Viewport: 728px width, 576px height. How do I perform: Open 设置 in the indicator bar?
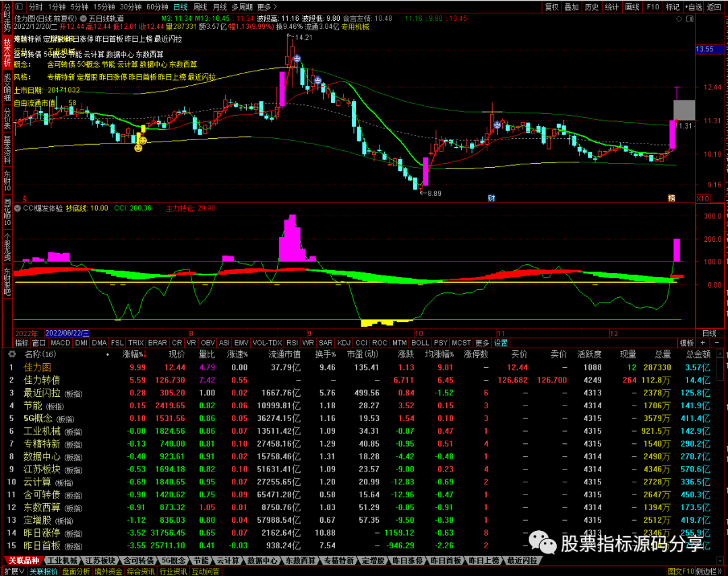[x=500, y=343]
